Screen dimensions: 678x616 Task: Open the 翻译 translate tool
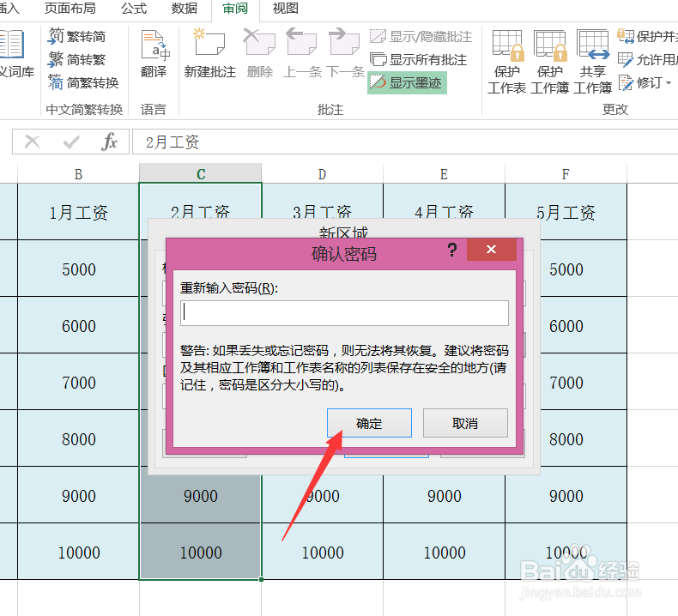click(x=154, y=54)
